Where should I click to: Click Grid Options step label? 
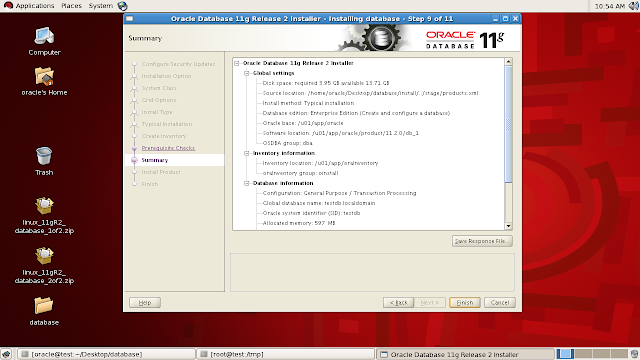coord(159,100)
